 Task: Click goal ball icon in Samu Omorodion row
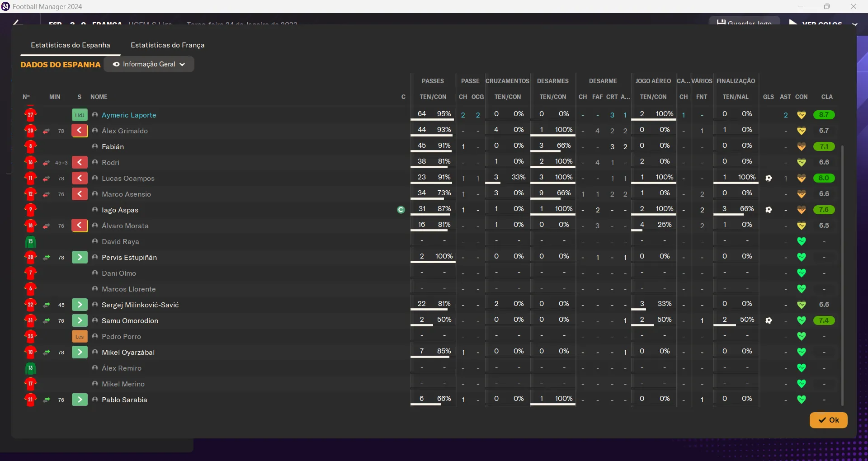coord(769,321)
